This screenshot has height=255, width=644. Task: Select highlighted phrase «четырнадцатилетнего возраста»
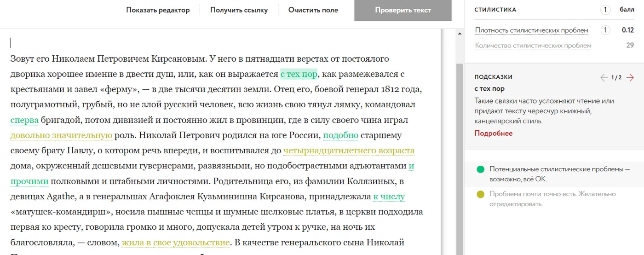pyautogui.click(x=349, y=151)
